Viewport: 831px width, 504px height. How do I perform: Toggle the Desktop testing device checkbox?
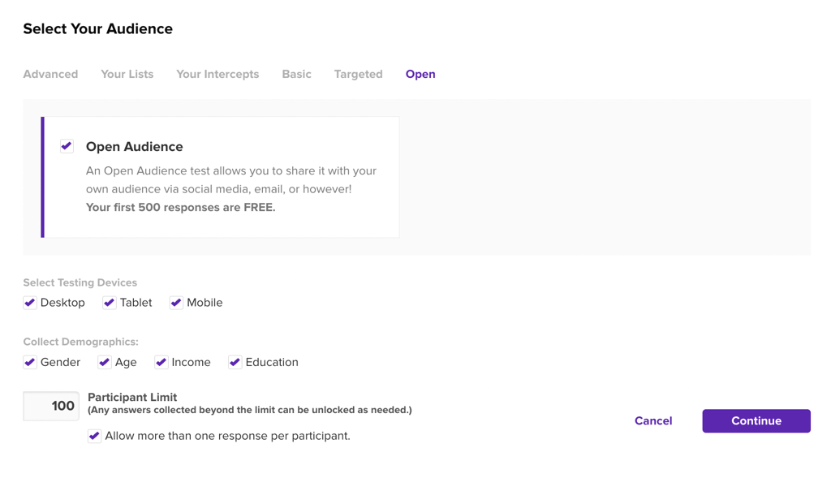(30, 303)
